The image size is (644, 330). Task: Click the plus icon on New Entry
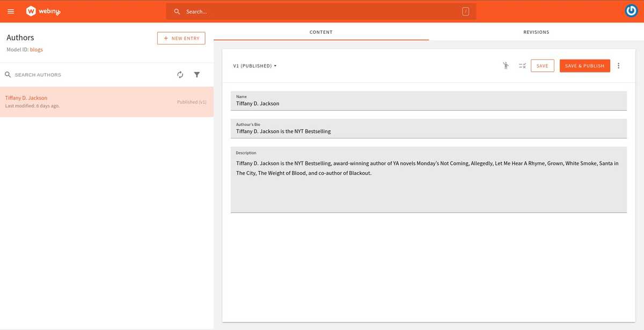click(x=165, y=38)
